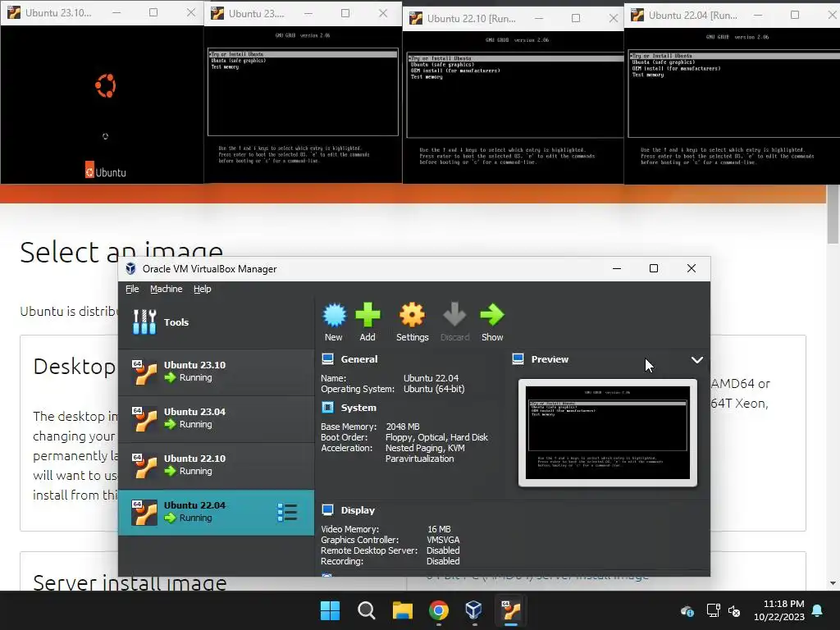Click the running VM taskbar icon
The height and width of the screenshot is (630, 840).
pos(510,610)
